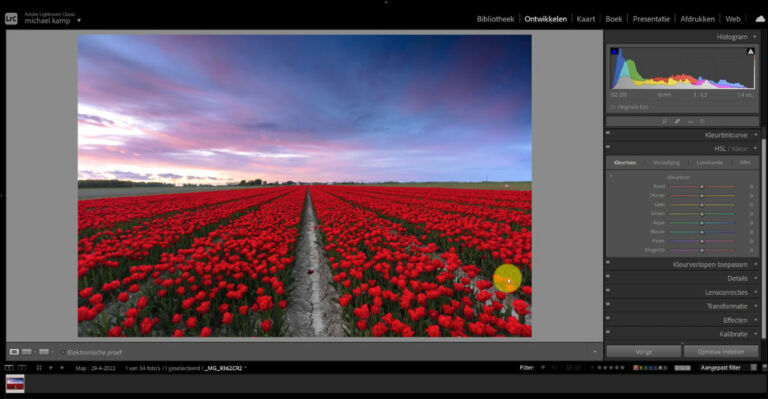The width and height of the screenshot is (768, 399).
Task: Open the Aangepast filter dropdown
Action: 720,368
